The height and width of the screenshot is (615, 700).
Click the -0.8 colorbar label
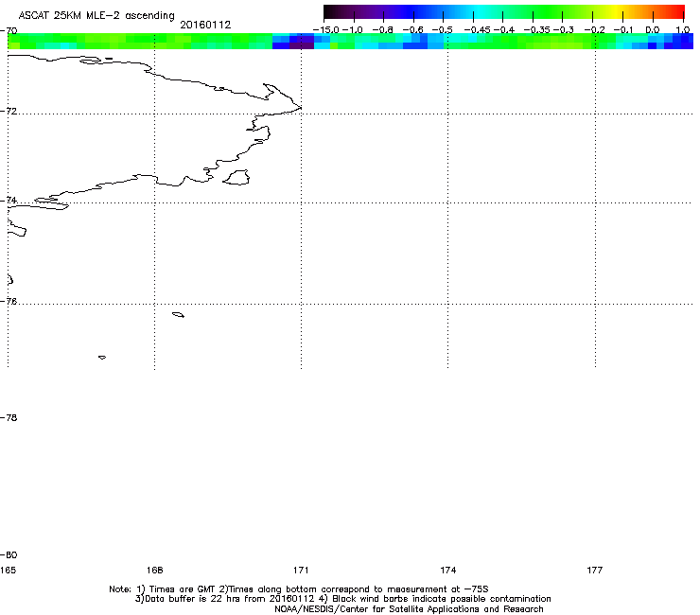click(x=383, y=30)
